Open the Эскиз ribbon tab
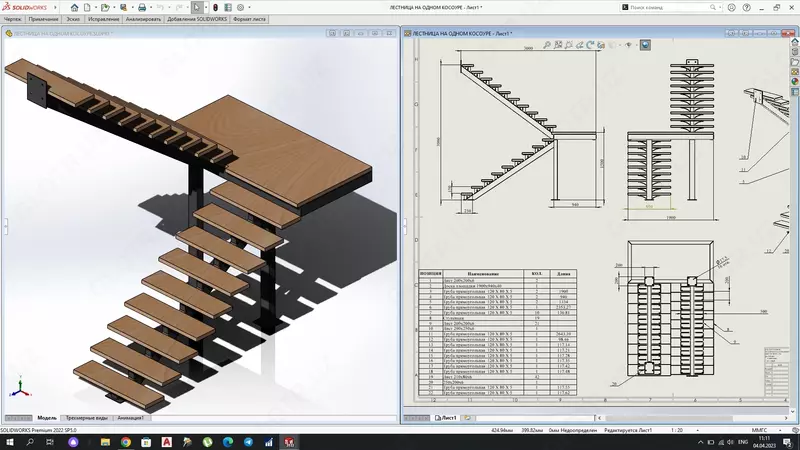 click(73, 19)
